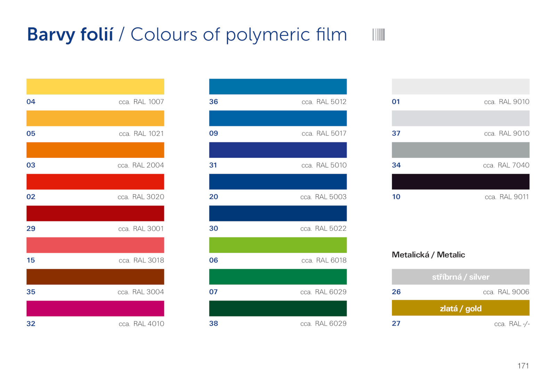Image resolution: width=556 pixels, height=392 pixels.
Task: Choose the zlatá / gold metallic swatch
Action: [x=460, y=308]
